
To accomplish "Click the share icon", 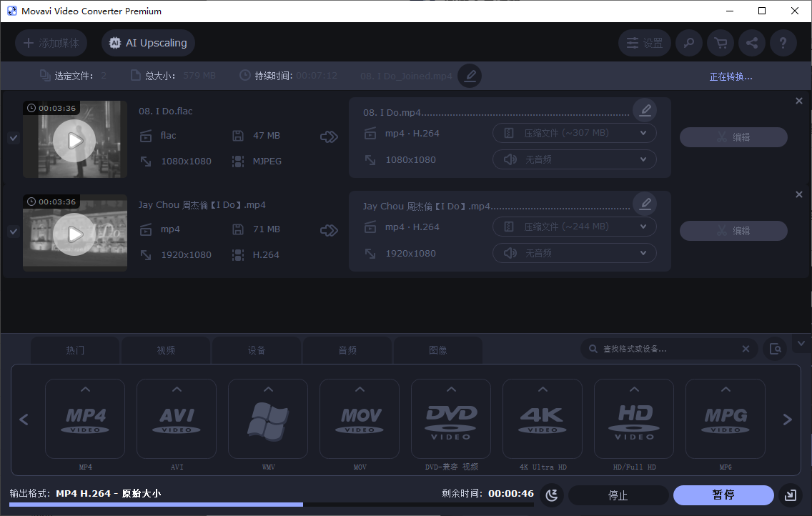I will click(x=752, y=43).
